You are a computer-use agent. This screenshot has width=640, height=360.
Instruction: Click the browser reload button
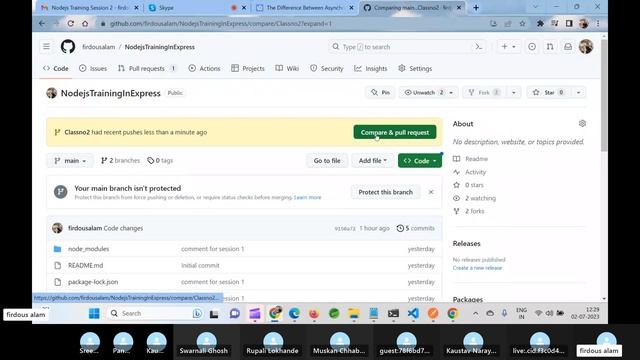tap(71, 24)
